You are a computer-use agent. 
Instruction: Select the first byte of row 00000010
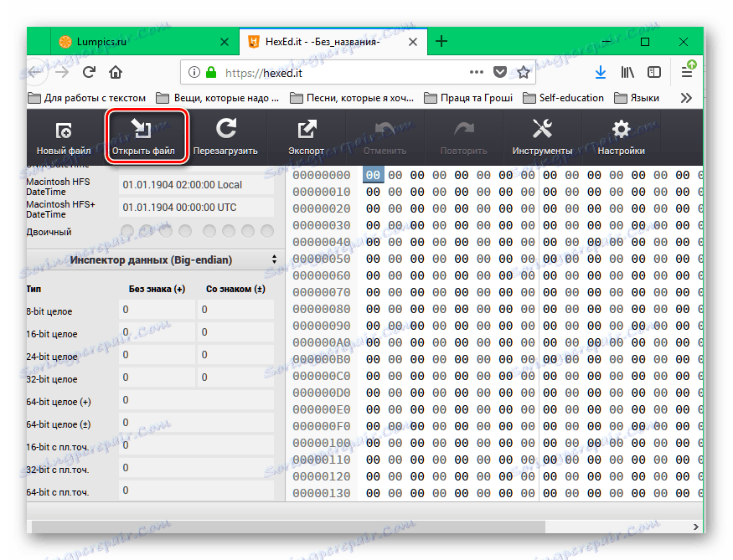tap(373, 192)
